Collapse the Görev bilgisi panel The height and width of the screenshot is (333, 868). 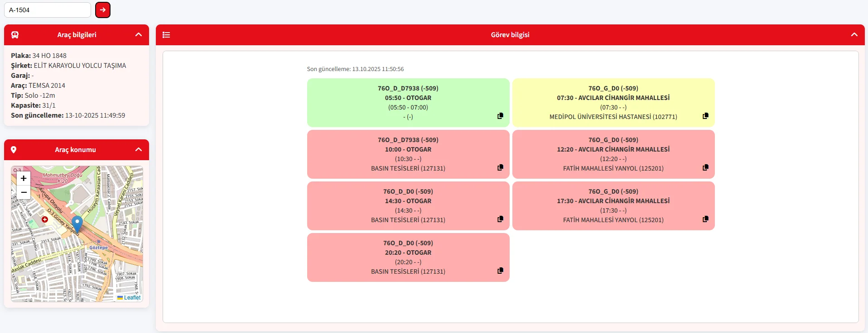coord(854,35)
